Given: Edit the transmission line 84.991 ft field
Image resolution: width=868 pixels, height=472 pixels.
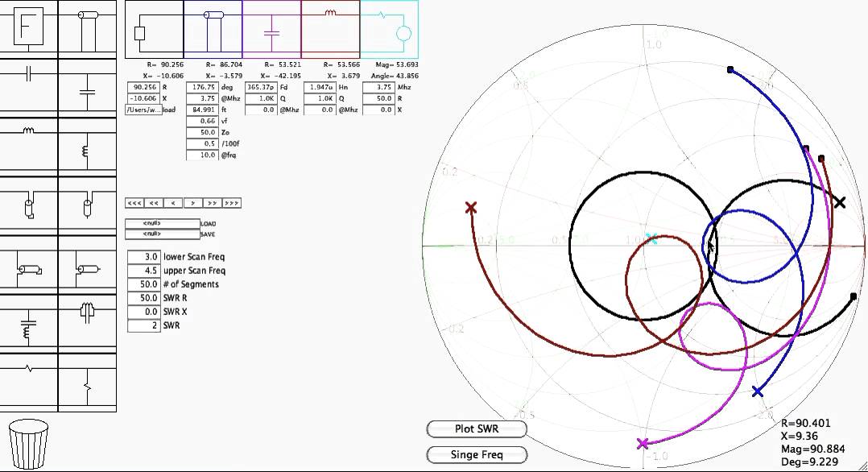Looking at the screenshot, I should click(203, 110).
